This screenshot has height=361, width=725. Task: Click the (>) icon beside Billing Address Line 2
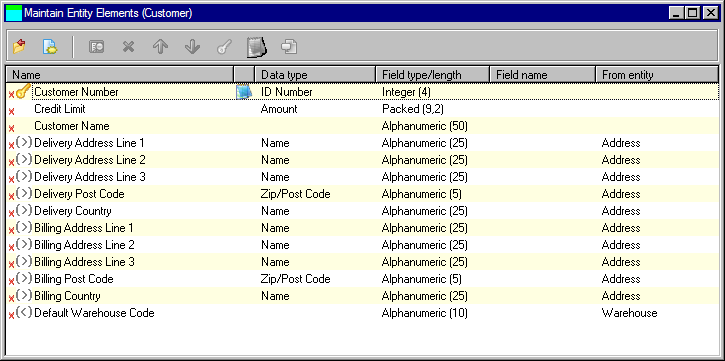(x=24, y=245)
